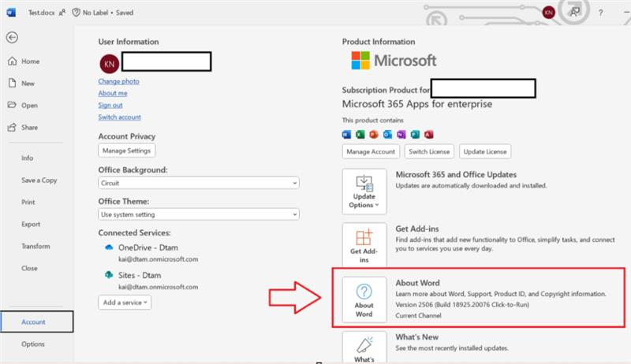Expand the Office Theme dropdown
631x364 pixels.
(x=199, y=214)
